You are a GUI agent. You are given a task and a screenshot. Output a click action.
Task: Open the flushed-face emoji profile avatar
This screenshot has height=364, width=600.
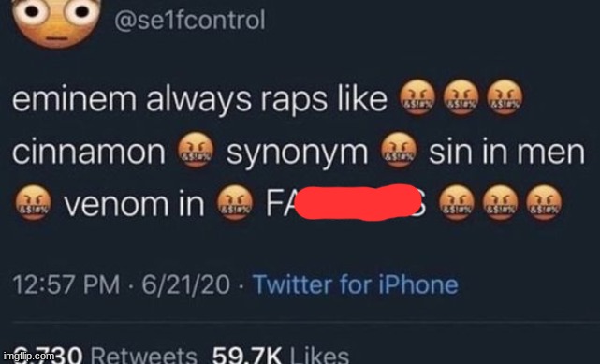[57, 21]
